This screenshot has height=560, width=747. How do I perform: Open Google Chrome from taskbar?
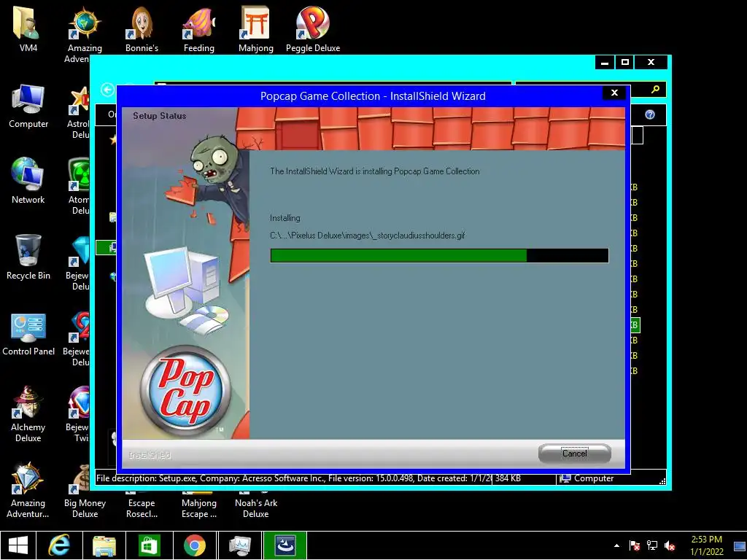tap(194, 545)
